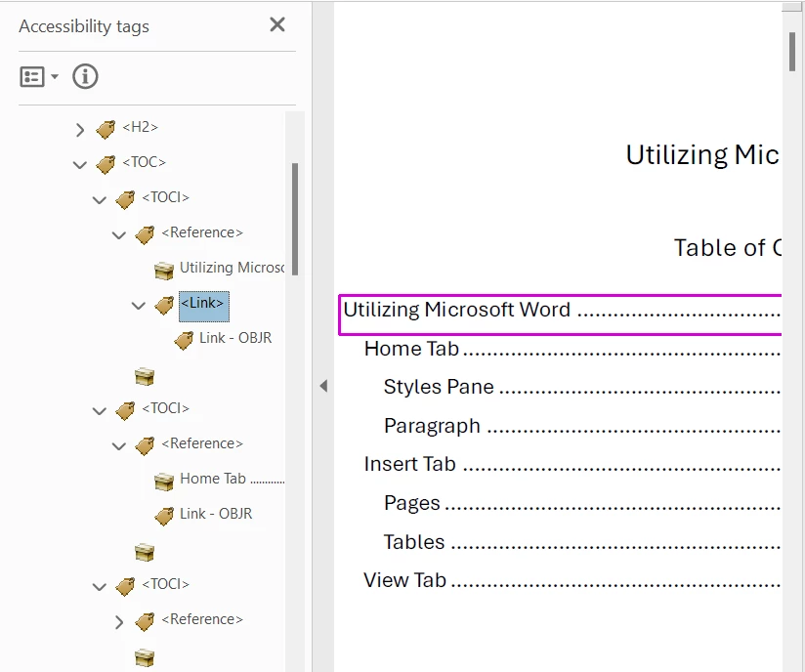This screenshot has width=805, height=672.
Task: Select the second TOCI tag icon
Action: tap(125, 410)
